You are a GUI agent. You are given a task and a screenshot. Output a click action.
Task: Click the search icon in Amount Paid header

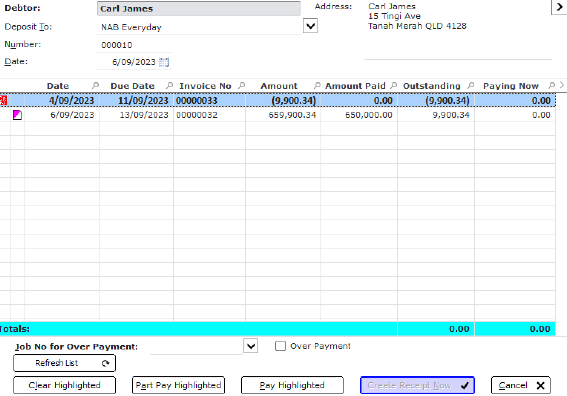click(x=393, y=86)
